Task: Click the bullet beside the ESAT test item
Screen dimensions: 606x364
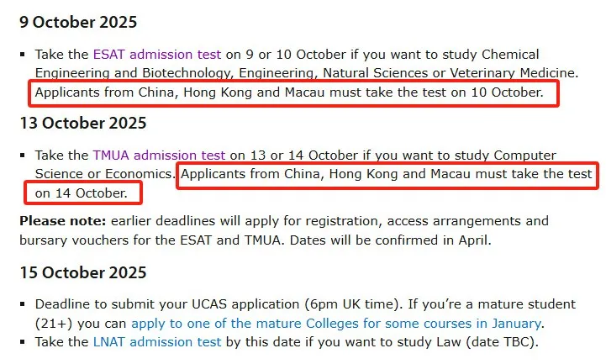Action: [23, 55]
